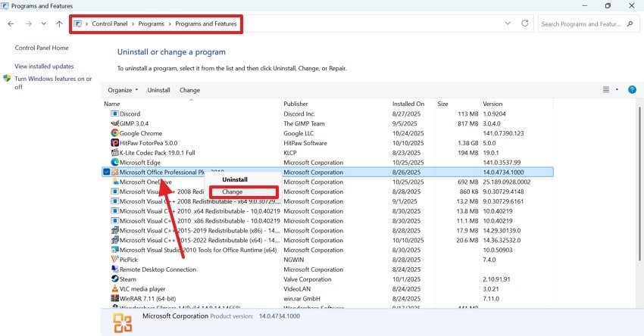Click the Microsoft Edge icon in list

pyautogui.click(x=114, y=163)
